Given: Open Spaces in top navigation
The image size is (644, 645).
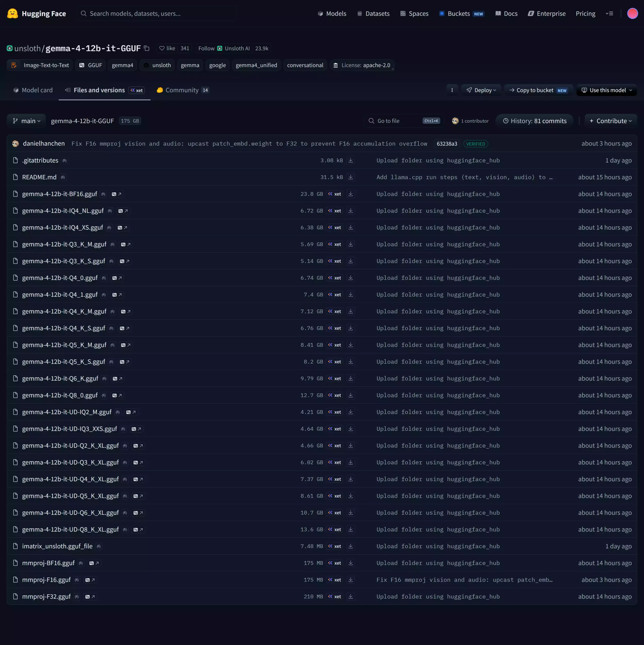Looking at the screenshot, I should pyautogui.click(x=414, y=14).
